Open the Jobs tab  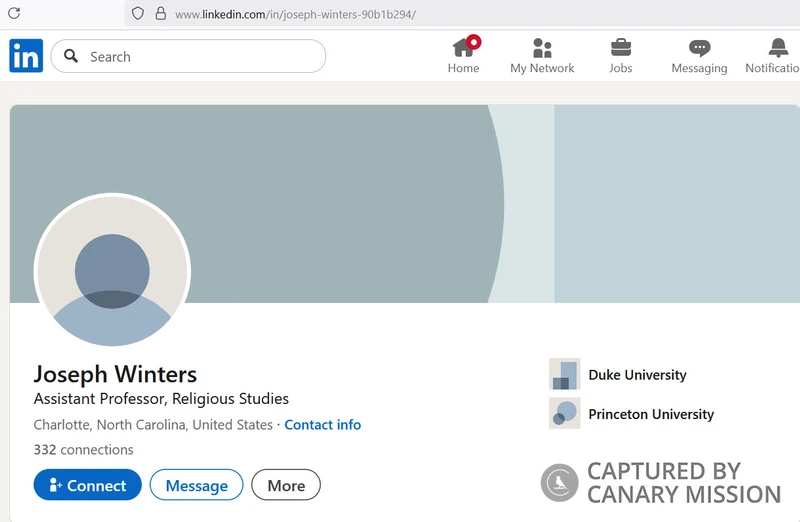(620, 55)
